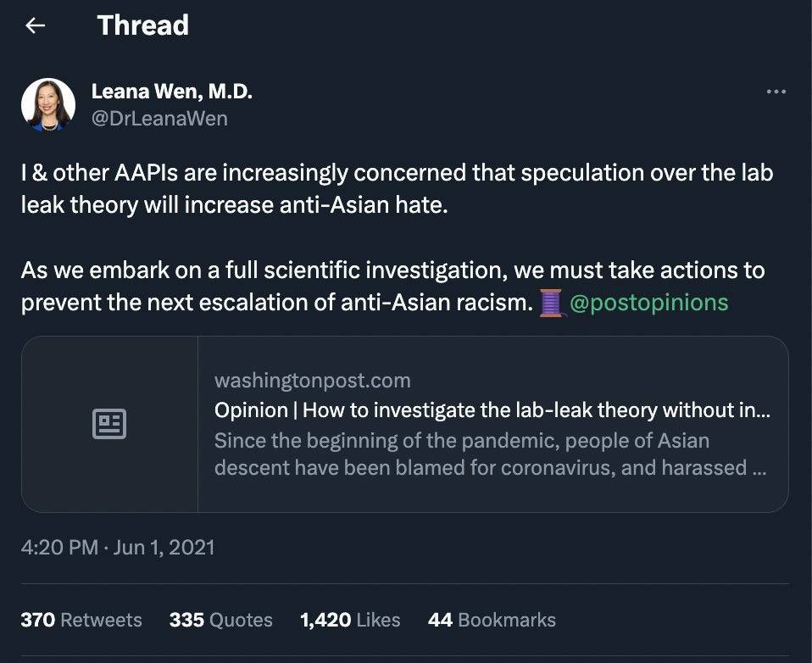Go back using the left arrow
Image resolution: width=812 pixels, height=663 pixels.
pos(35,25)
